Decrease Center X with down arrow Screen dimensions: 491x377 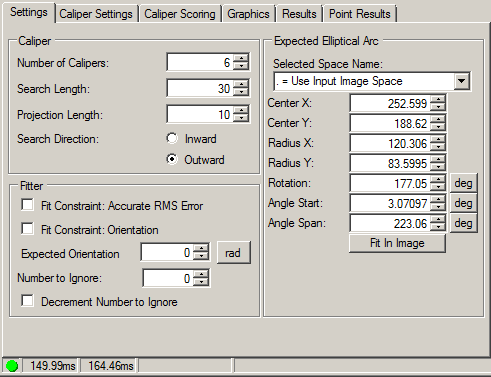(438, 107)
